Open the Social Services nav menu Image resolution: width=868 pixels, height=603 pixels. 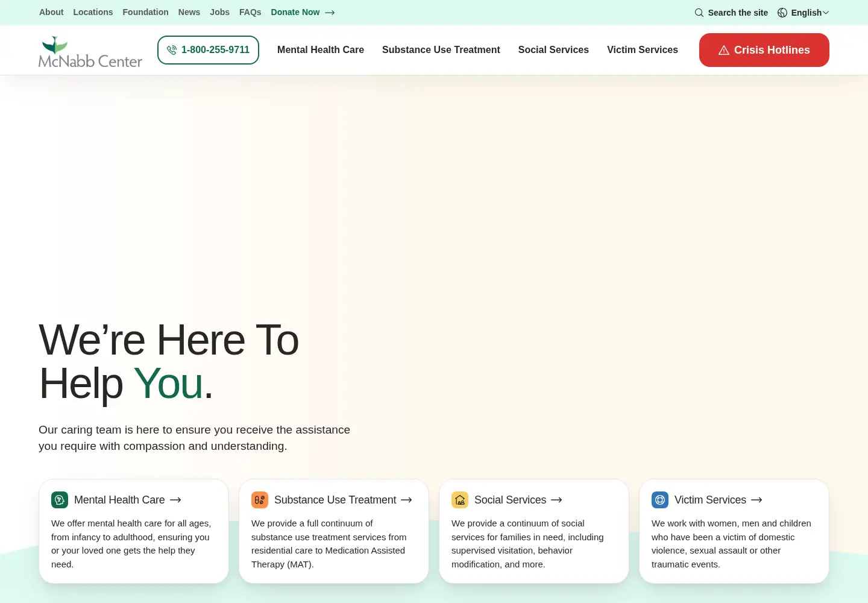point(553,50)
